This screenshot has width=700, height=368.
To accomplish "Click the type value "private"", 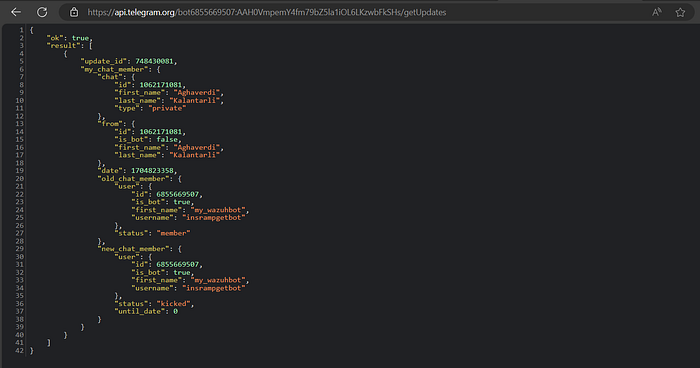I will tap(167, 108).
